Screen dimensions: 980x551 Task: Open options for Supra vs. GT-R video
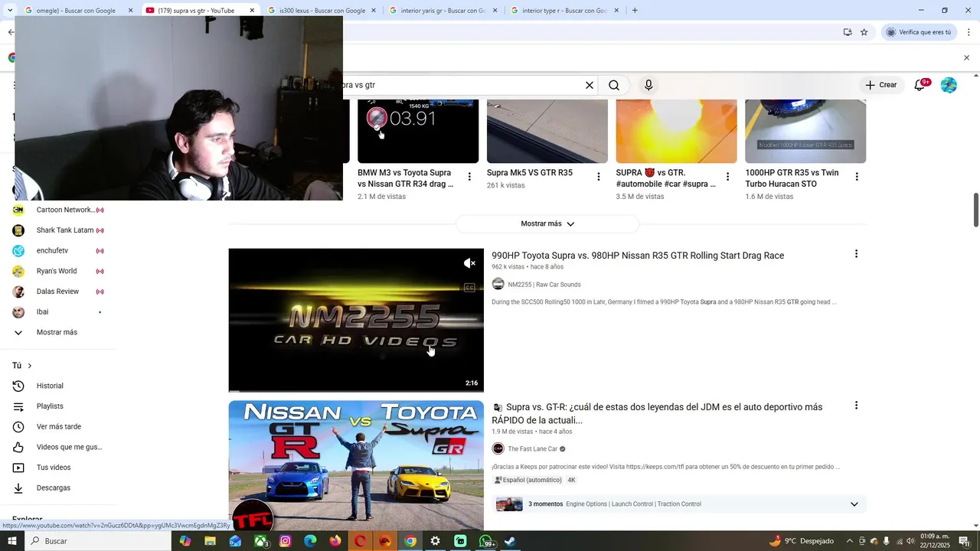(856, 406)
